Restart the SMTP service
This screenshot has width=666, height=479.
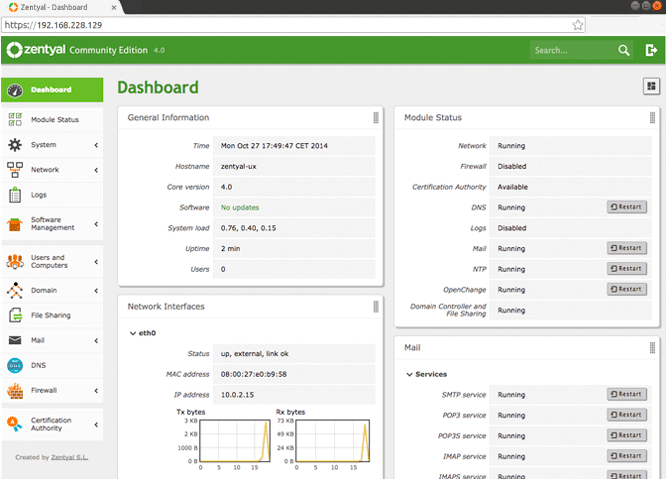click(x=626, y=394)
